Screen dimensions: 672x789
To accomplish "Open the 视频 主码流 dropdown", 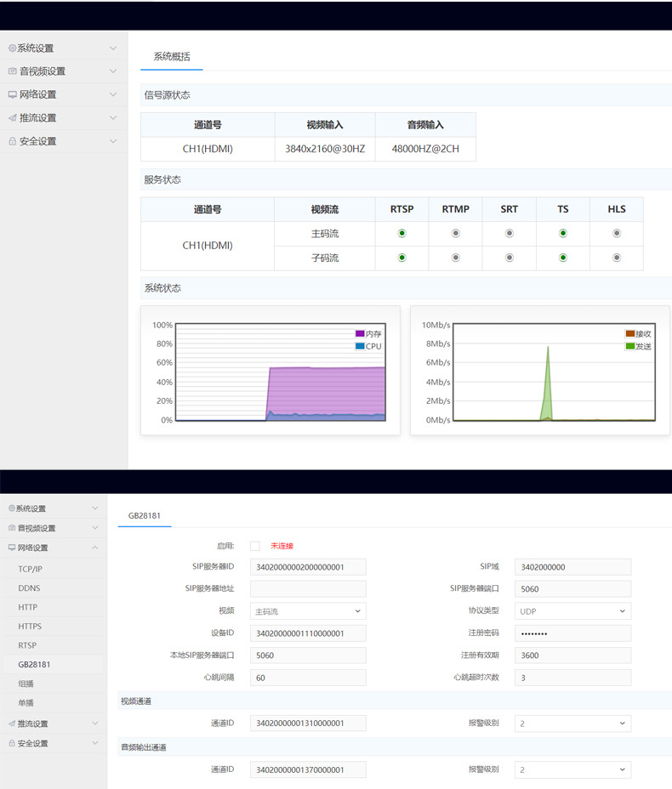I will [308, 611].
